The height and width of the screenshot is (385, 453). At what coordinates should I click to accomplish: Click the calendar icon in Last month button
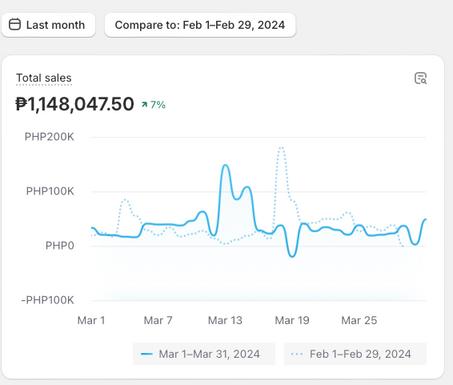15,24
